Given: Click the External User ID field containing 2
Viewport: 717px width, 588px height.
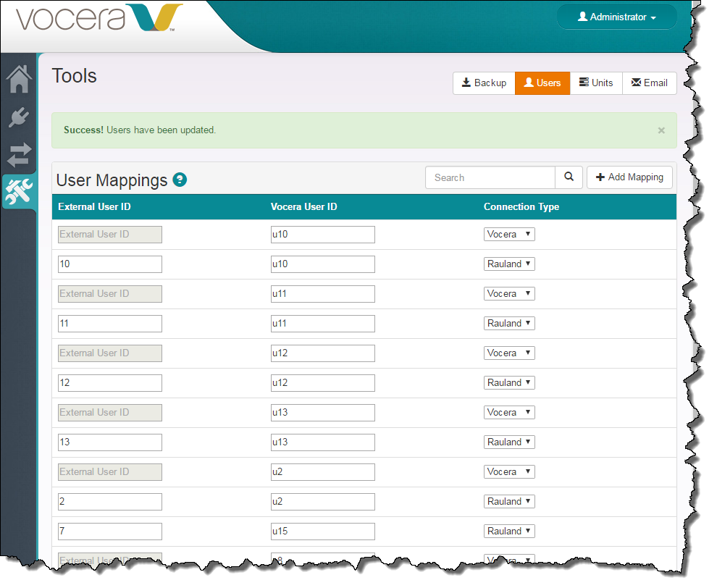Looking at the screenshot, I should [x=110, y=502].
